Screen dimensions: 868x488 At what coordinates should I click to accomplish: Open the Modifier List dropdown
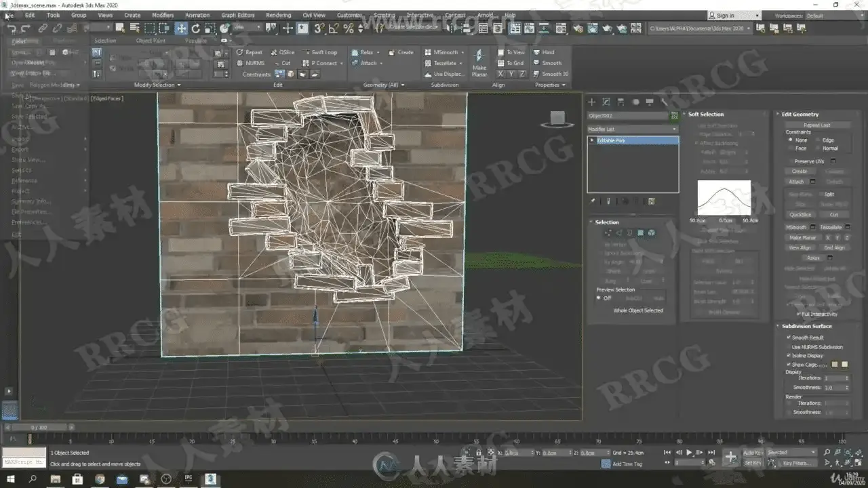tap(632, 129)
